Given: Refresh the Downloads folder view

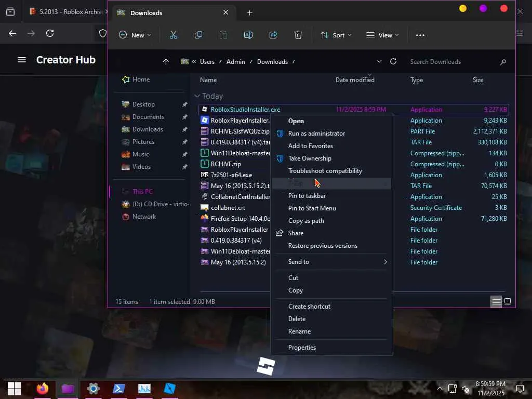Looking at the screenshot, I should pos(393,61).
